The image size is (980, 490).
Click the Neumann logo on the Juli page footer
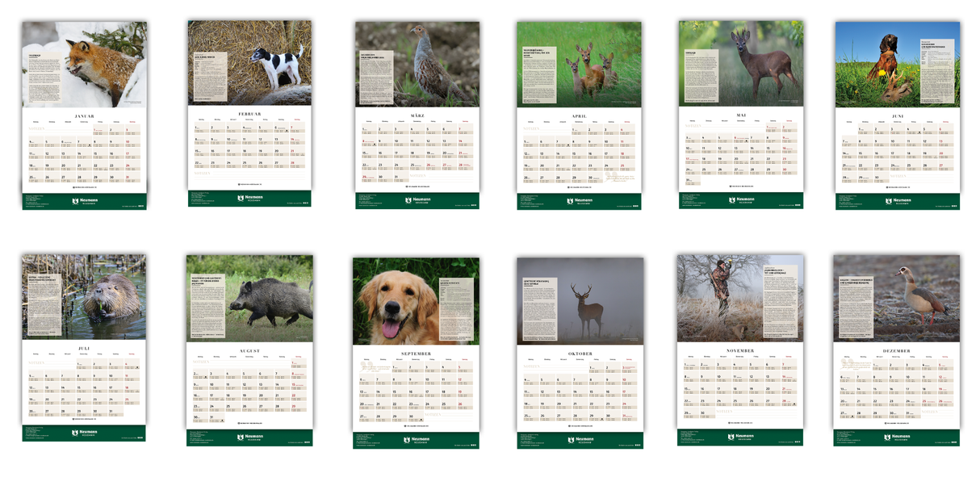pos(85,432)
